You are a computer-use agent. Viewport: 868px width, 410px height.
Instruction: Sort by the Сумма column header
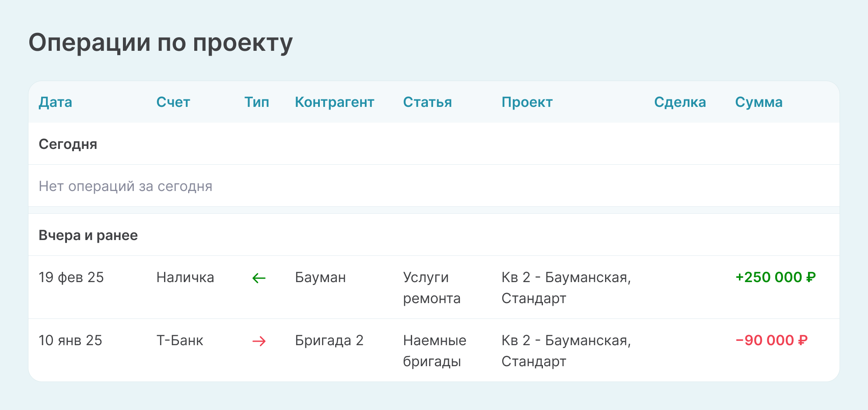tap(759, 102)
